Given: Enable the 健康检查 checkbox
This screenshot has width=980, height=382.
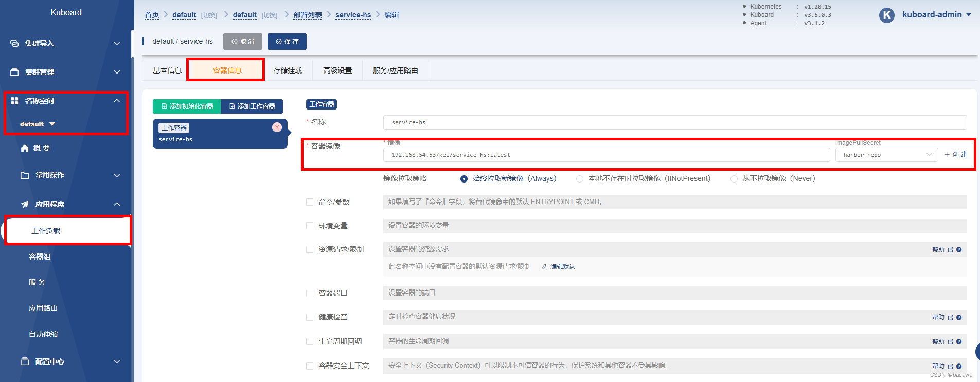Looking at the screenshot, I should pyautogui.click(x=310, y=317).
